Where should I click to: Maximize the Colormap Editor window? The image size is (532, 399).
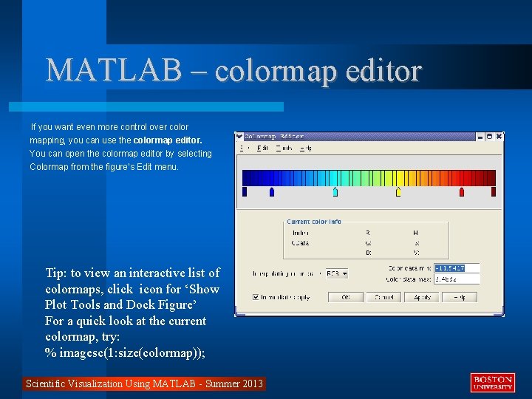click(x=489, y=137)
